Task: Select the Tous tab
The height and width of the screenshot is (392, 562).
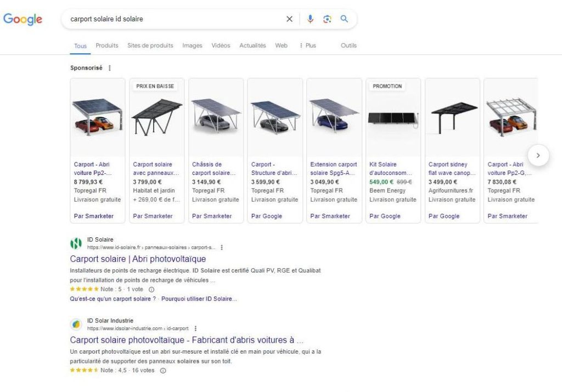Action: (80, 46)
